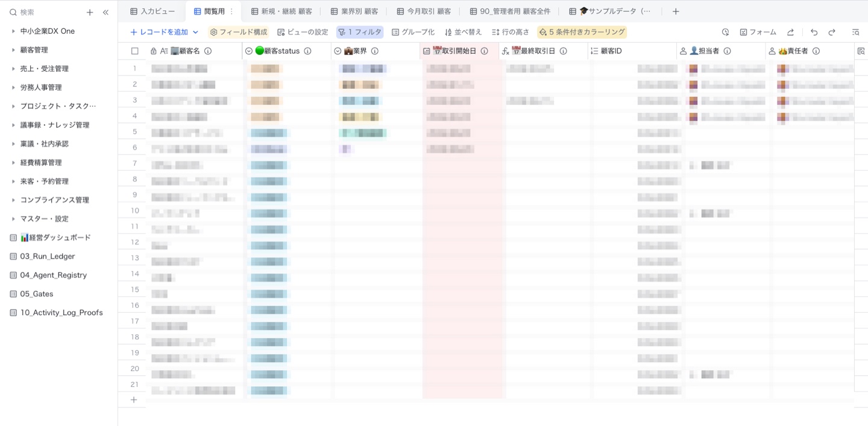Open the 1 フィルタ filter panel
Screen dimensions: 868x426
(360, 32)
